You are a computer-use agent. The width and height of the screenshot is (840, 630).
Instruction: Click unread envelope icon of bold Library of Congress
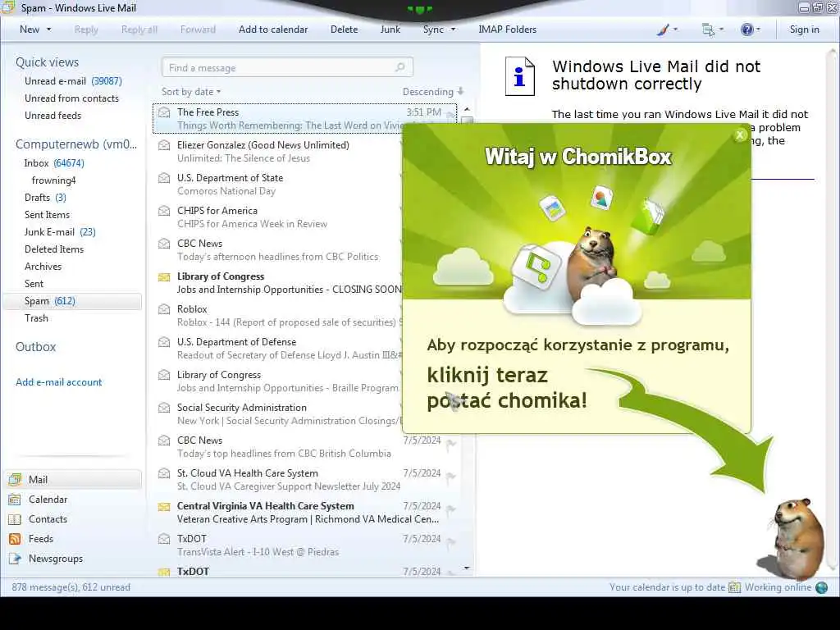164,277
